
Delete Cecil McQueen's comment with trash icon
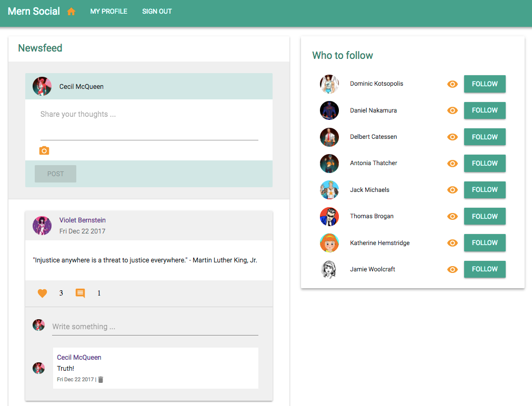(101, 380)
